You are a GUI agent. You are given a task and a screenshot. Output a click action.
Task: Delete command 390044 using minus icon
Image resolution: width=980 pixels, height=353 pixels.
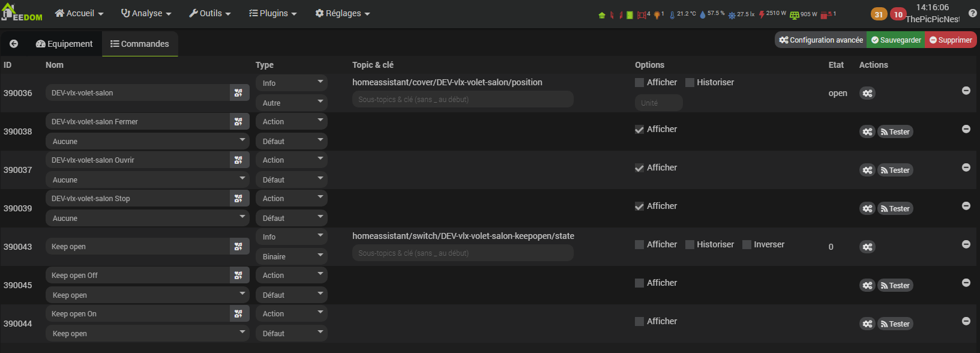(966, 321)
